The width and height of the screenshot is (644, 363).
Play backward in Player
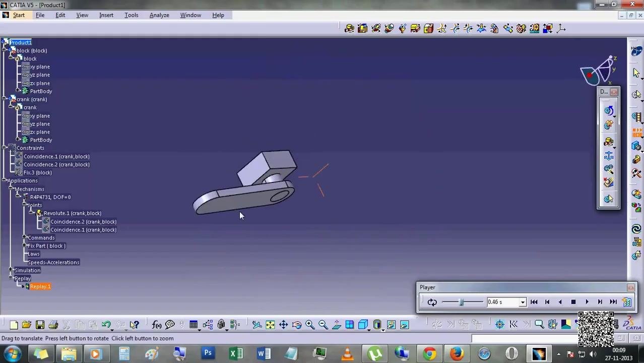click(560, 302)
